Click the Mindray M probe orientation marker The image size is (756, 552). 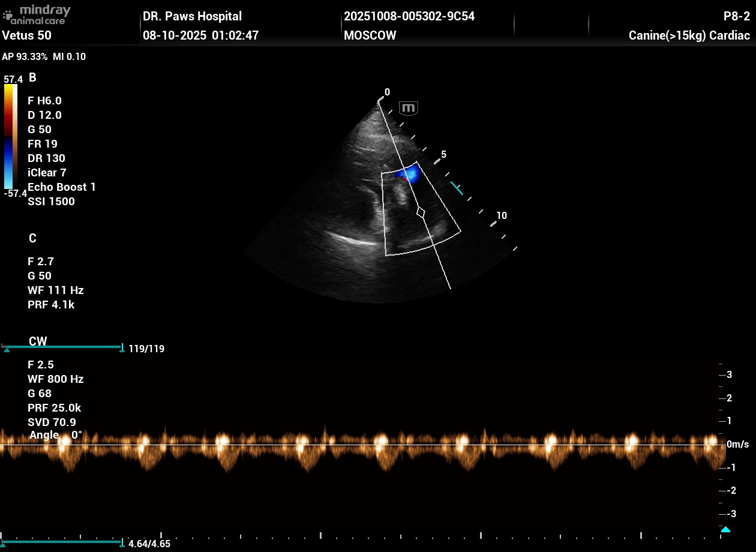(x=409, y=108)
